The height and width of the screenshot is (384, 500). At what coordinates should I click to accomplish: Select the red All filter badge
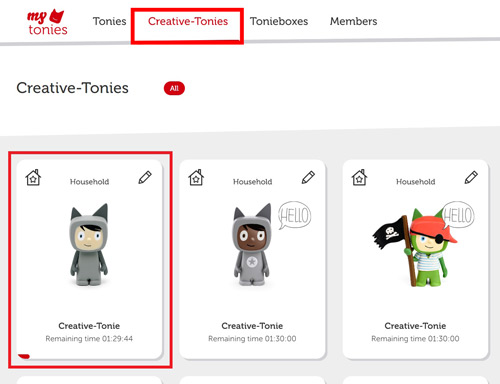(x=174, y=88)
